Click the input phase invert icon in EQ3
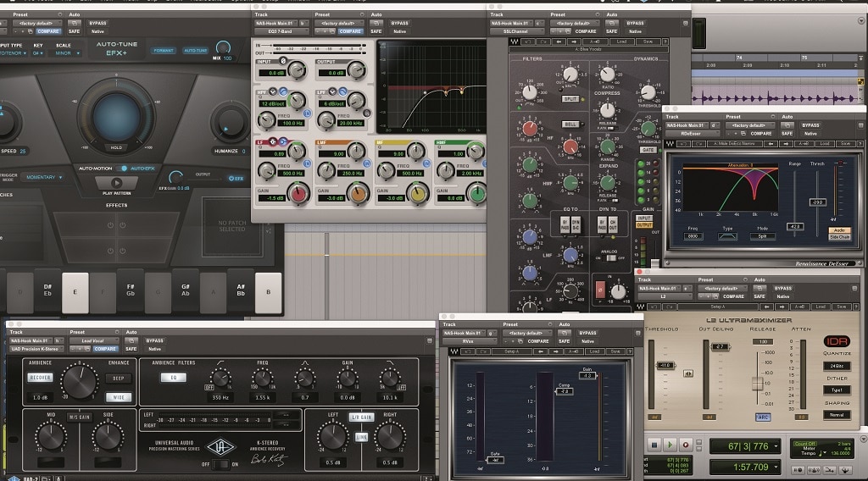868x481 pixels. 283,61
